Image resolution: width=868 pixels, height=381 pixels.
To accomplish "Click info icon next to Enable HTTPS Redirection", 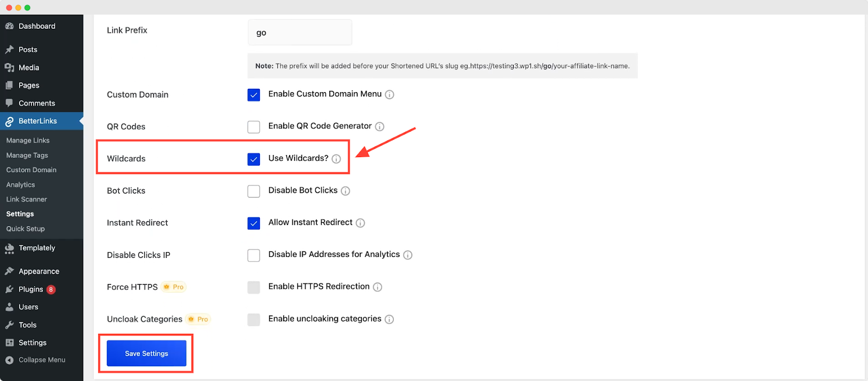I will click(378, 287).
